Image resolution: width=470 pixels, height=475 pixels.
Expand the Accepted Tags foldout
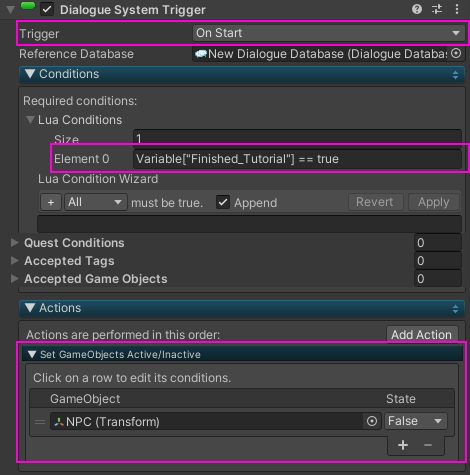tap(14, 260)
